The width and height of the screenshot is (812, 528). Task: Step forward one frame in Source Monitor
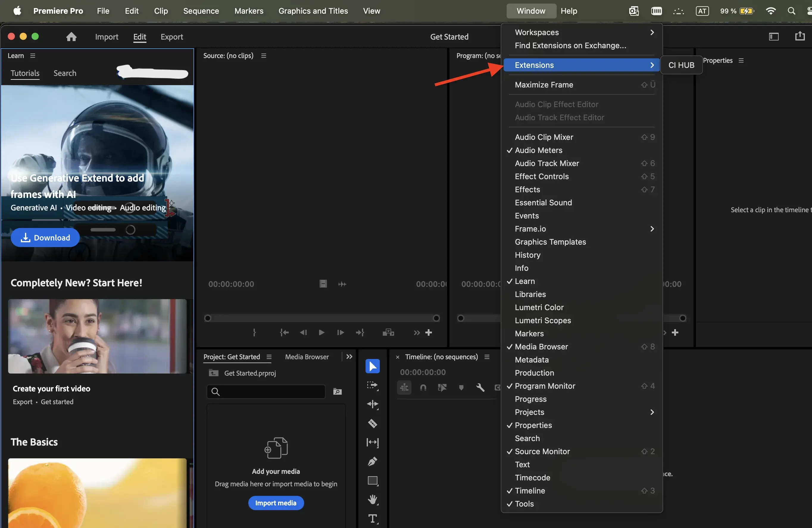(x=341, y=332)
